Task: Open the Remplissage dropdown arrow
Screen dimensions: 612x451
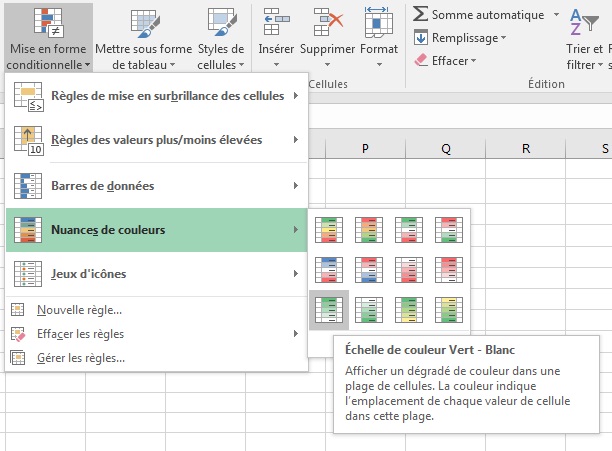Action: pyautogui.click(x=503, y=38)
